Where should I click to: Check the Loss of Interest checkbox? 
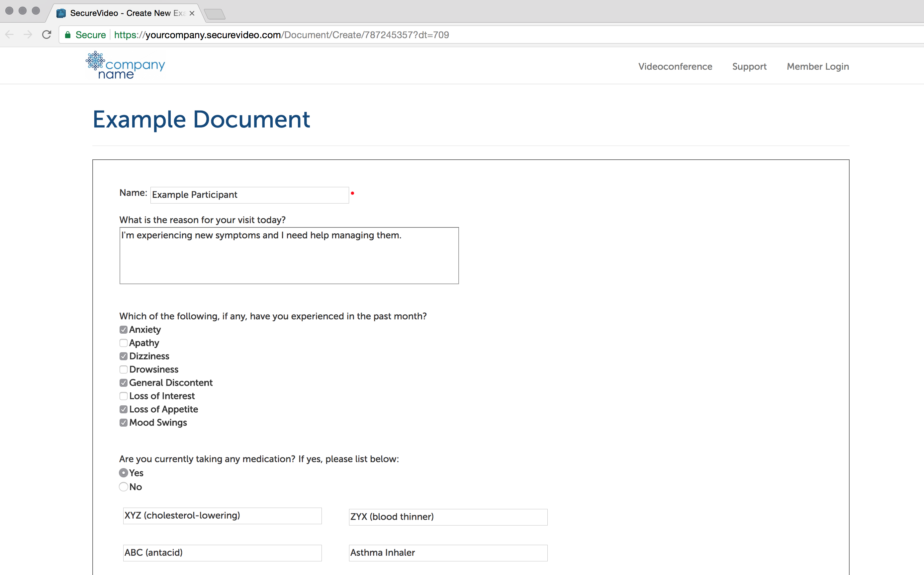coord(123,396)
